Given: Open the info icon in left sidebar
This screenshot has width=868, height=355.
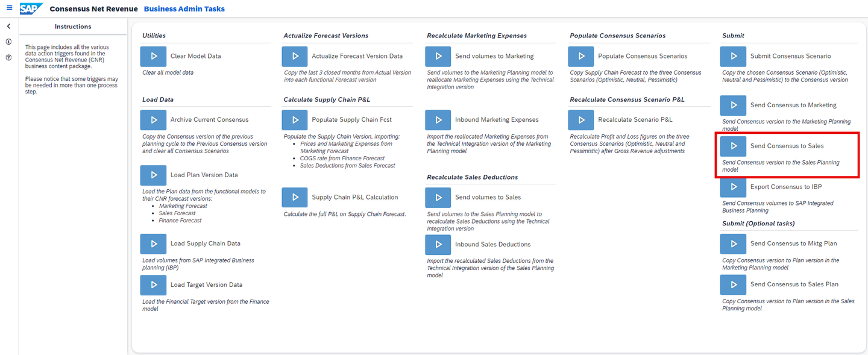Looking at the screenshot, I should (x=8, y=42).
